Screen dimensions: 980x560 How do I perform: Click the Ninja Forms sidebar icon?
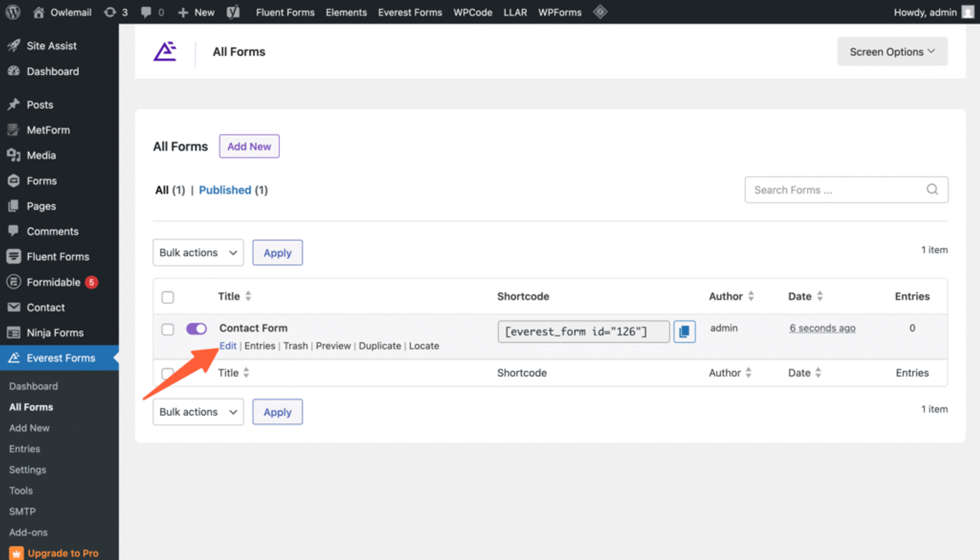13,333
